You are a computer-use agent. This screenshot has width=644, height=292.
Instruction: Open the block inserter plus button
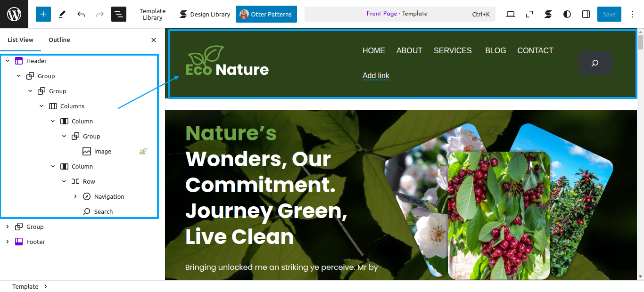click(43, 14)
